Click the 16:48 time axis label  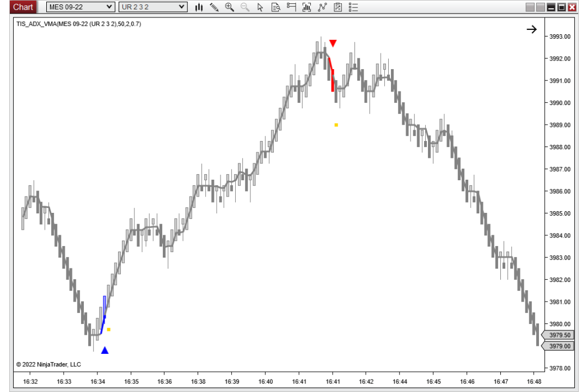pos(534,382)
